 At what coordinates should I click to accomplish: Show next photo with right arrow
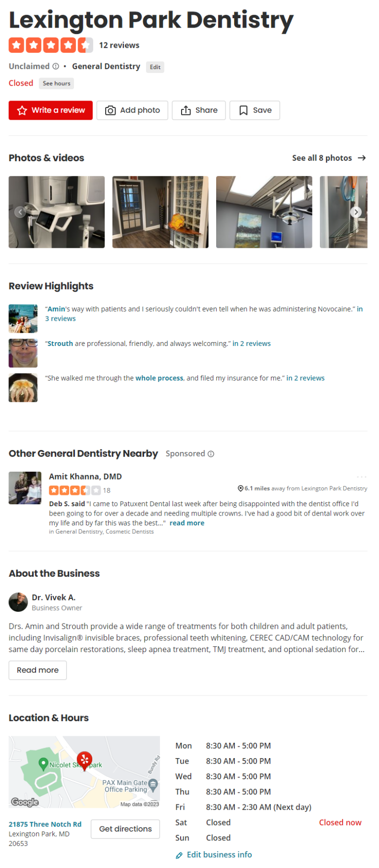click(x=356, y=212)
